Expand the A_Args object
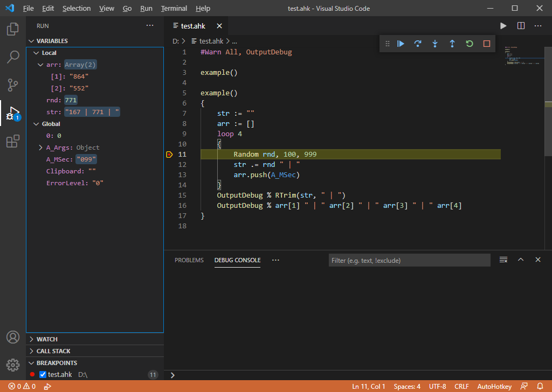Screen dimensions: 552x392 pyautogui.click(x=40, y=147)
